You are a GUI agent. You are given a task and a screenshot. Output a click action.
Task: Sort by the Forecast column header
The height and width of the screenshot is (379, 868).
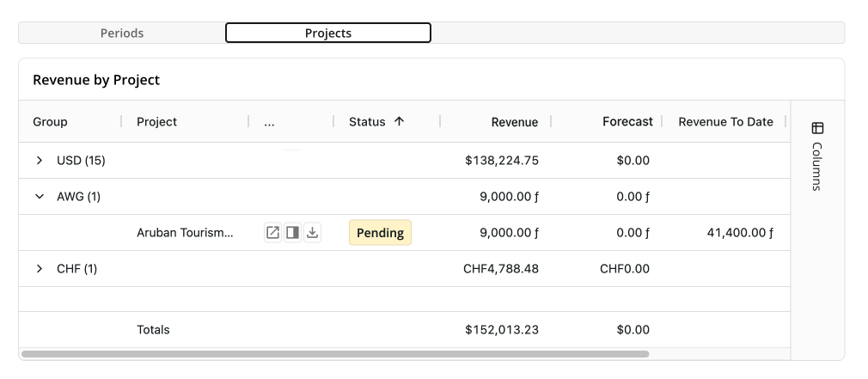pos(627,122)
